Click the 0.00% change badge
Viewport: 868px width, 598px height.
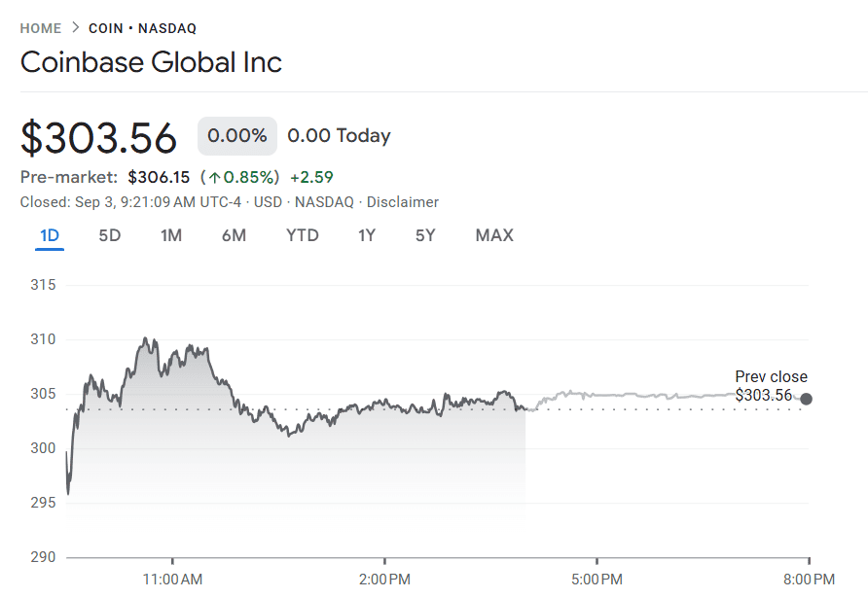tap(237, 136)
